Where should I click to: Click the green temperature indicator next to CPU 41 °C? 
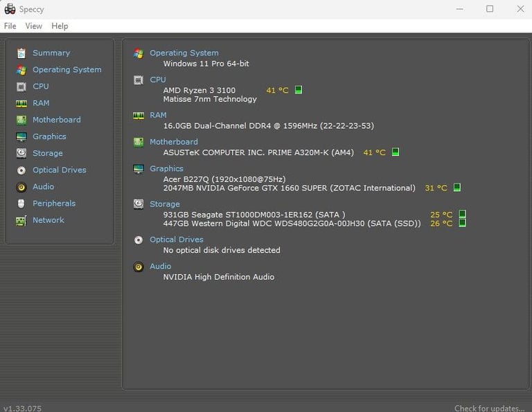click(299, 90)
